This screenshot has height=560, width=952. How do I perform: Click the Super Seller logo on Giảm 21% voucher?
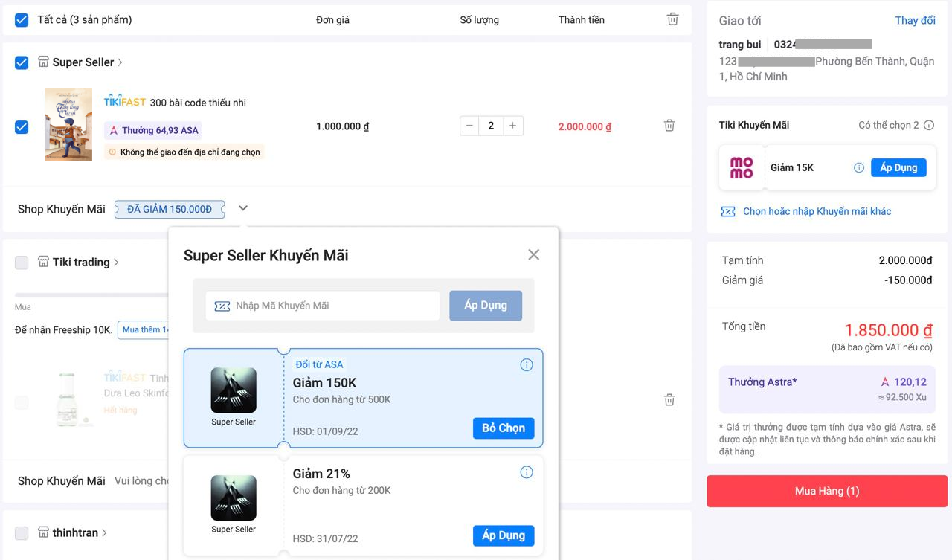234,498
